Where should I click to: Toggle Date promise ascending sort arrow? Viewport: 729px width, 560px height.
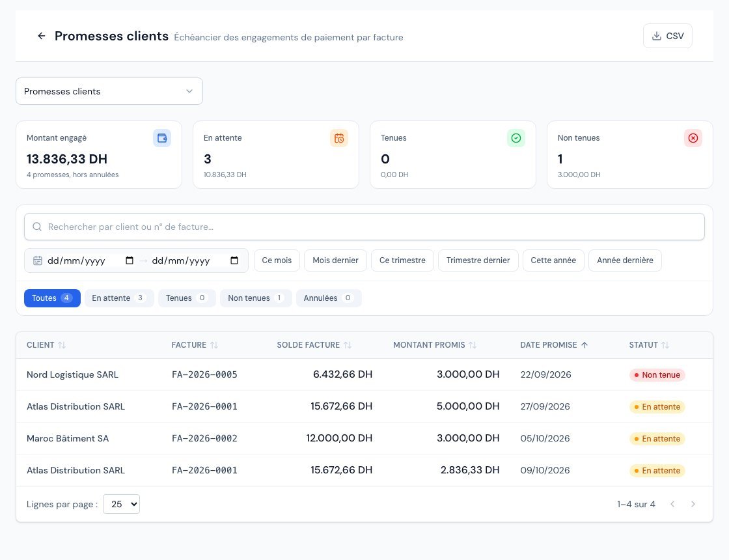click(585, 345)
